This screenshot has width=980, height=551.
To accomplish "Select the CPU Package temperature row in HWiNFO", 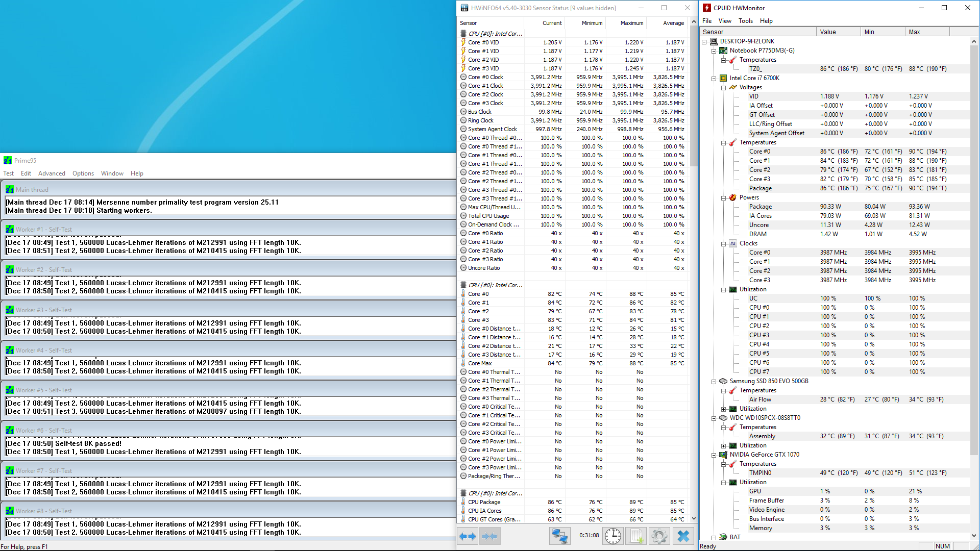I will [573, 502].
